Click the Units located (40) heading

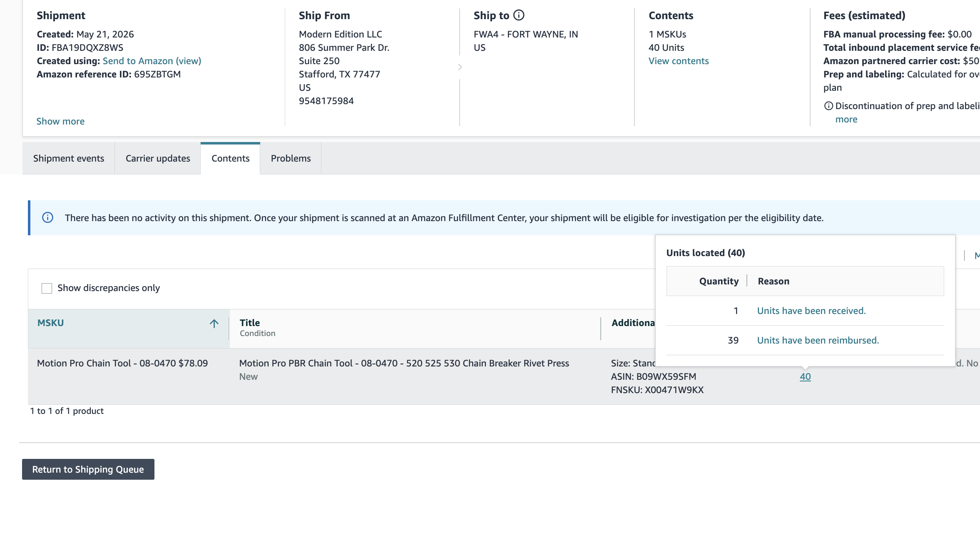point(706,253)
